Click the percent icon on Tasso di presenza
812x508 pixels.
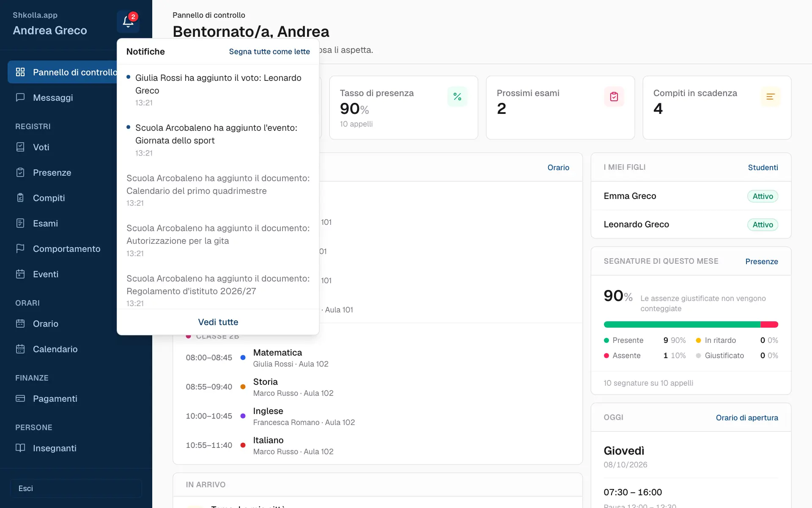point(457,97)
